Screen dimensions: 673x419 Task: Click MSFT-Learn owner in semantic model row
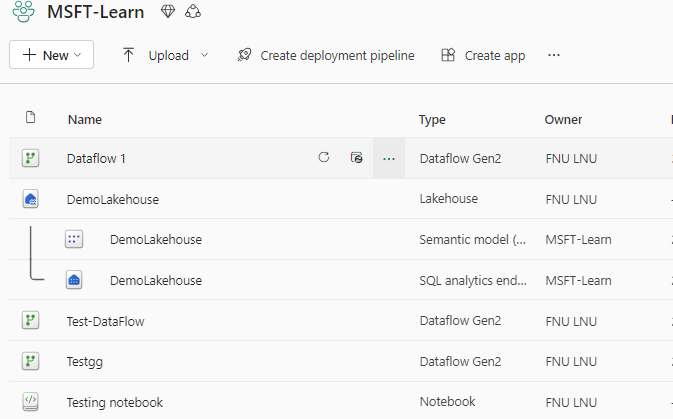[578, 239]
